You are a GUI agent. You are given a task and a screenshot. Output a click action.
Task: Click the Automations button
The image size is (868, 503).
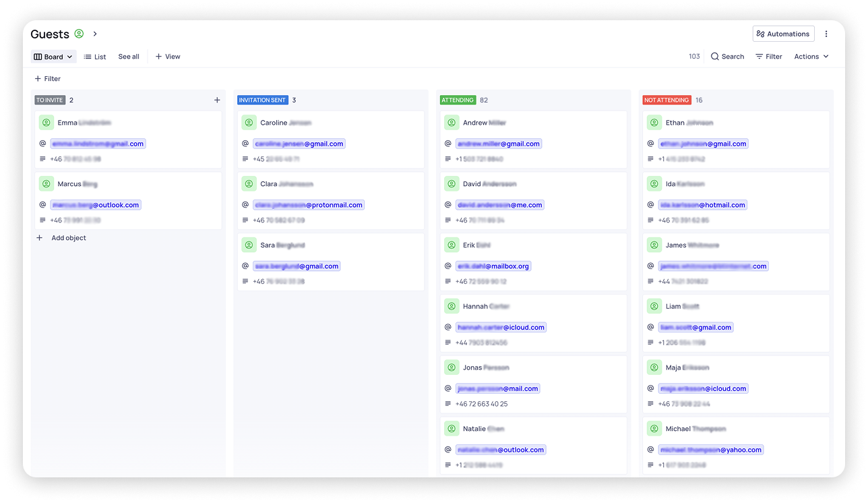pos(783,34)
